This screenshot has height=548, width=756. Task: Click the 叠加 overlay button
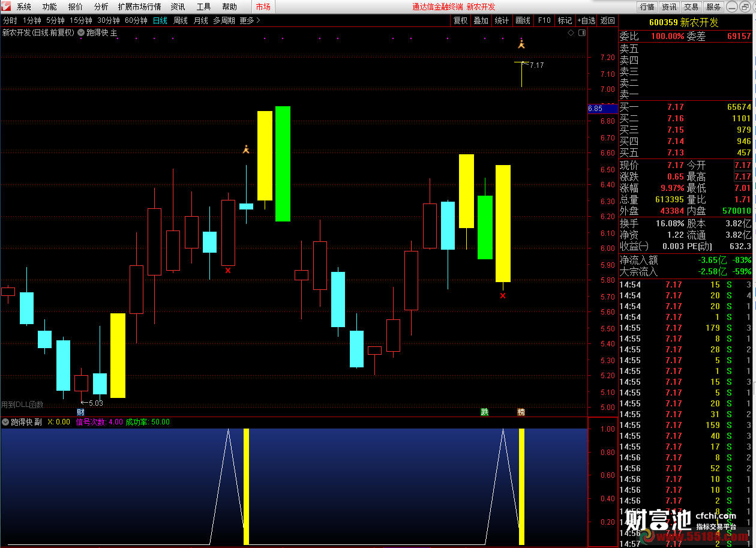tap(481, 20)
